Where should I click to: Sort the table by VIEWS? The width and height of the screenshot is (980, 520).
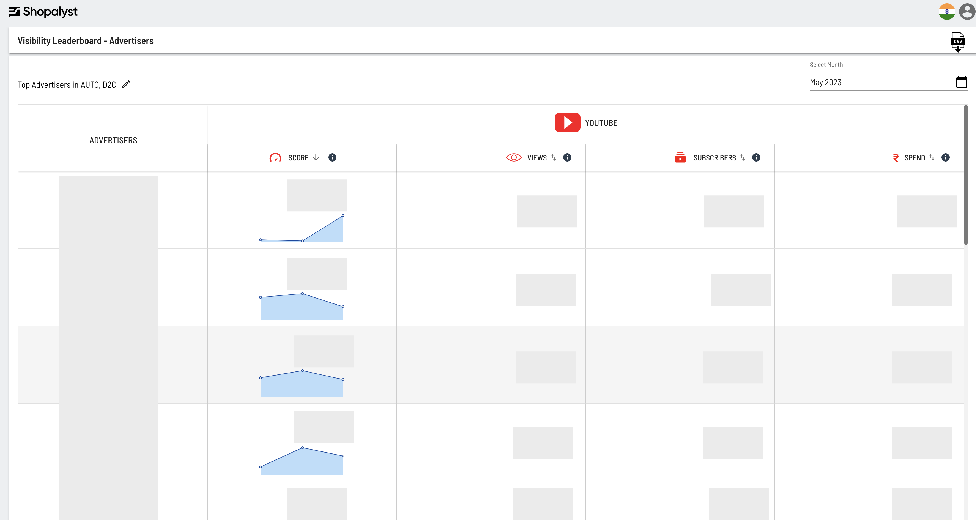554,157
